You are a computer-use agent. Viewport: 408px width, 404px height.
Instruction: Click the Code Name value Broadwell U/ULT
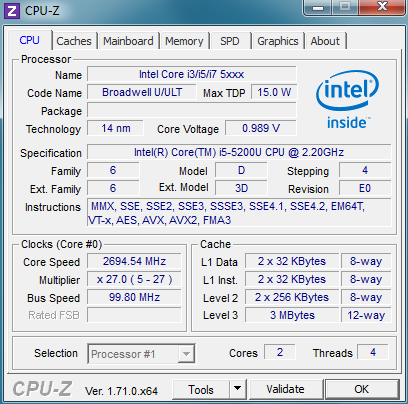(x=142, y=92)
